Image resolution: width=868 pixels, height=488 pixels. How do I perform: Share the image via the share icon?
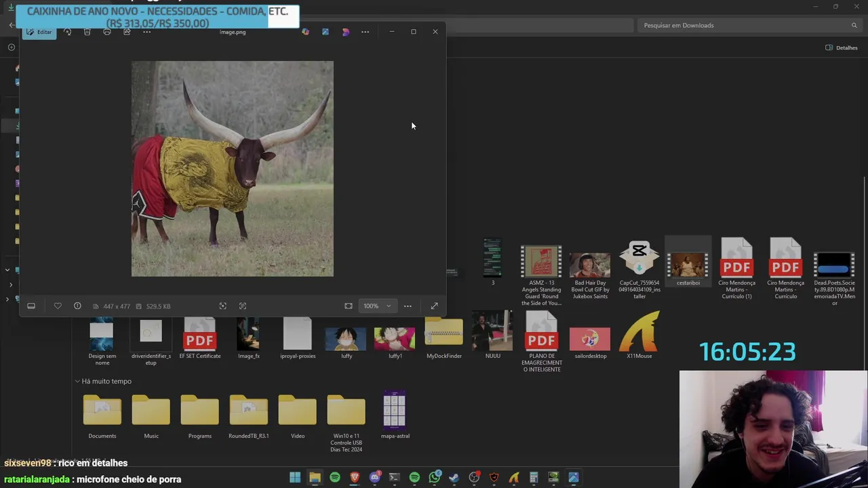click(x=127, y=32)
